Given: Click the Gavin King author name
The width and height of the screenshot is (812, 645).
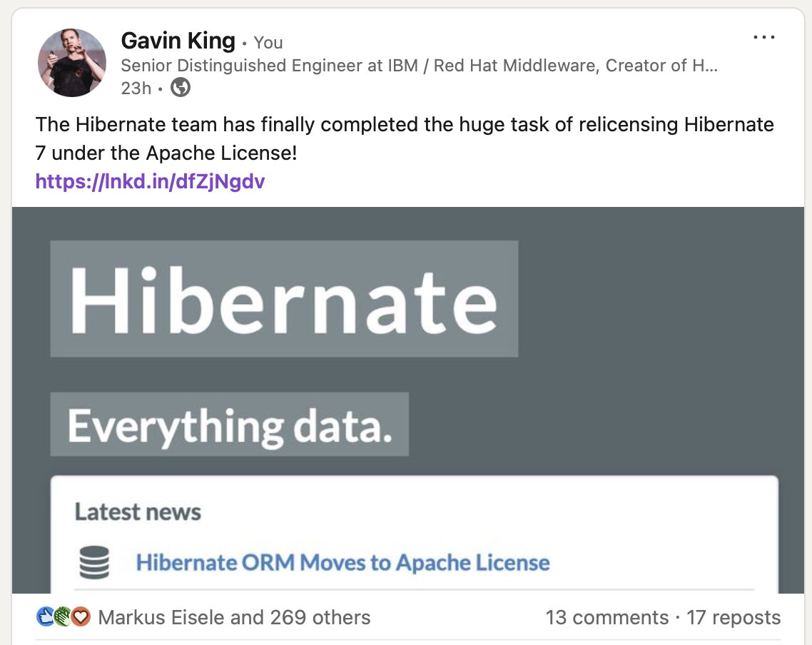Looking at the screenshot, I should pos(178,41).
